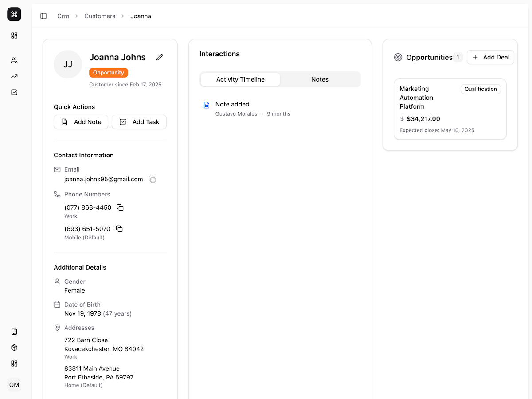Screen dimensions: 532x399
Task: Click the Add Deal button
Action: click(490, 57)
